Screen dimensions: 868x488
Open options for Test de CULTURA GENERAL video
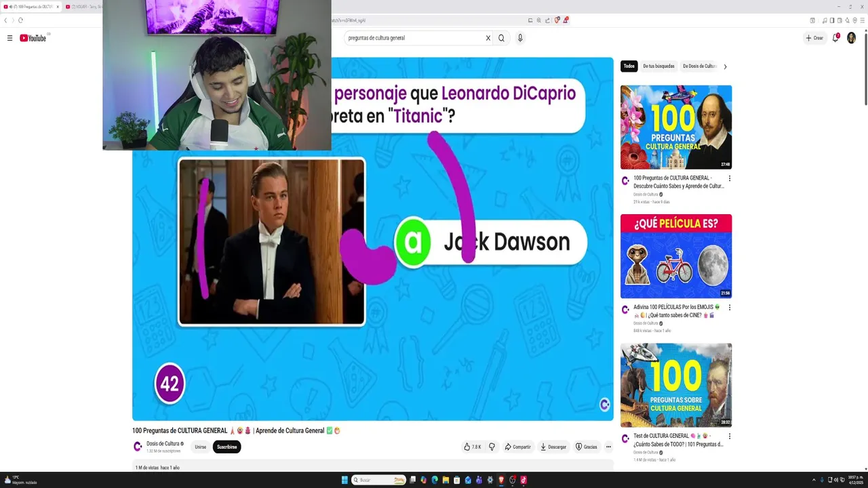click(x=730, y=436)
